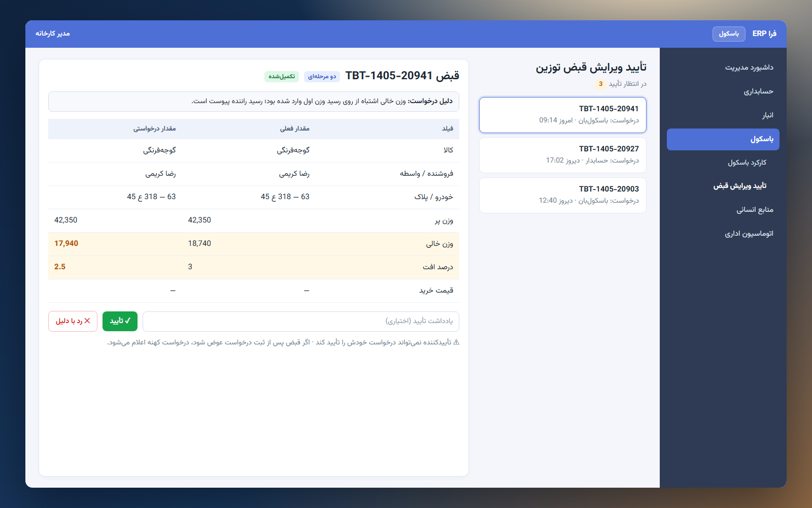This screenshot has height=508, width=812.
Task: Click the requested empty weight 17,940
Action: pyautogui.click(x=66, y=243)
